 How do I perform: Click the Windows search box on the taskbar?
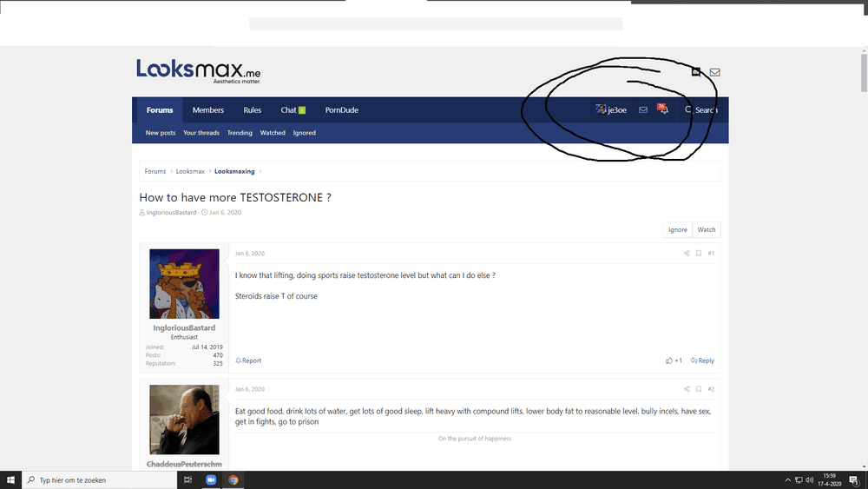(100, 480)
